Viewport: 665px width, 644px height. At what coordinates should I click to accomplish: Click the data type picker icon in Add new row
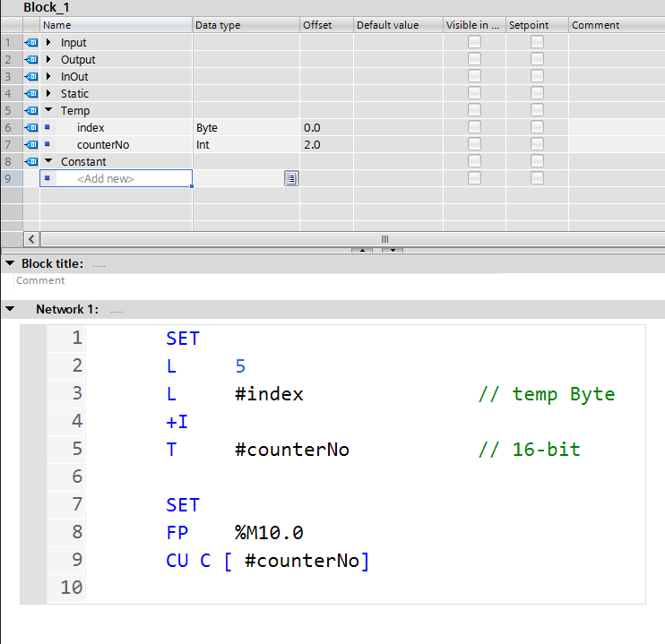click(x=291, y=179)
